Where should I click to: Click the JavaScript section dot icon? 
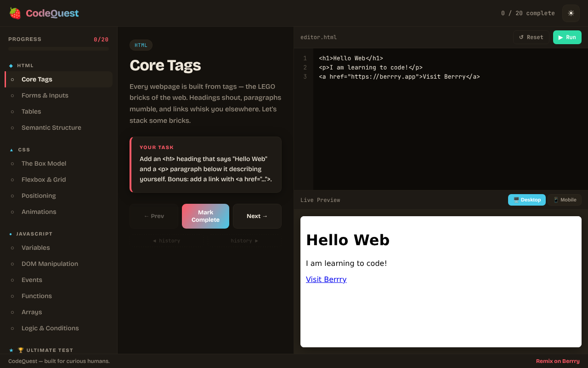[11, 234]
